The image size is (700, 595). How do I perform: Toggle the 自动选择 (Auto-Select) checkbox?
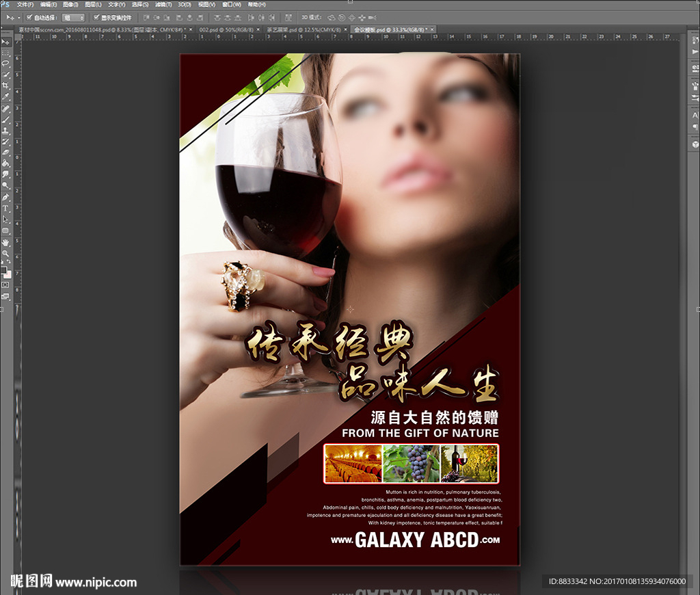pos(29,17)
